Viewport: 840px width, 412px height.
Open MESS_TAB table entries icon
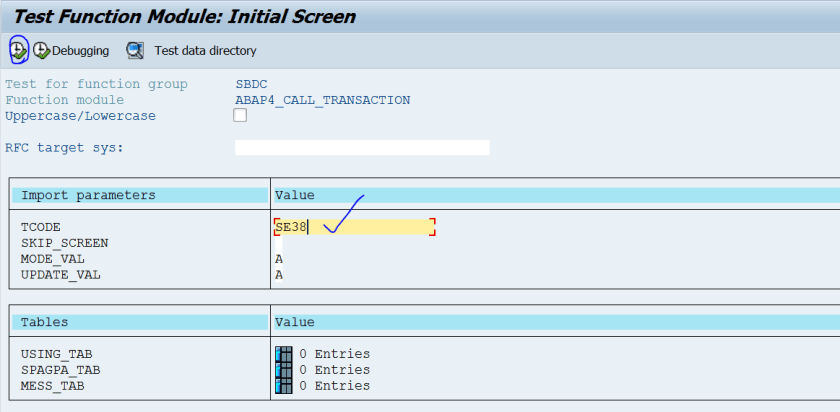click(284, 386)
